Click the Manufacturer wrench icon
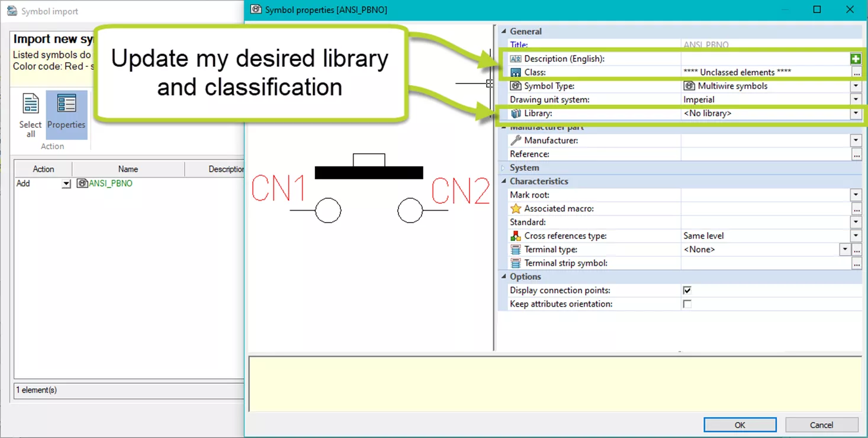 click(516, 140)
